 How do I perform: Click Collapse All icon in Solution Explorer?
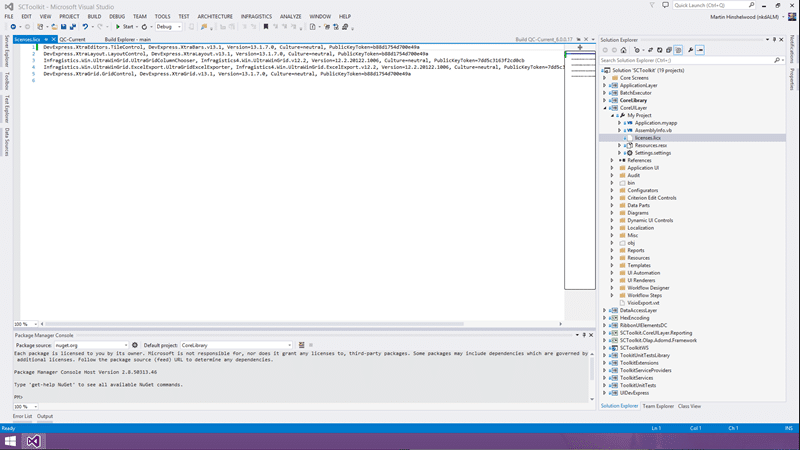669,50
